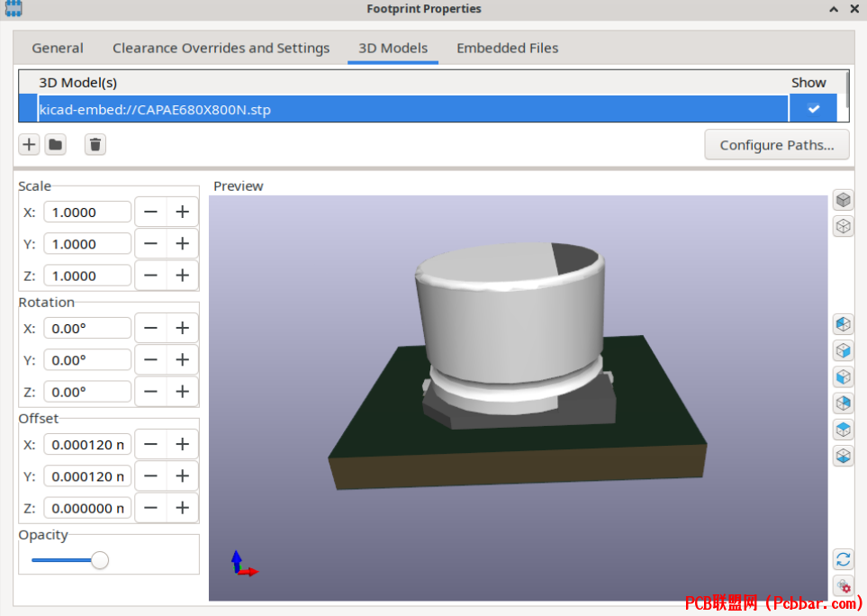Increase Offset Z with the plus button

coord(183,508)
